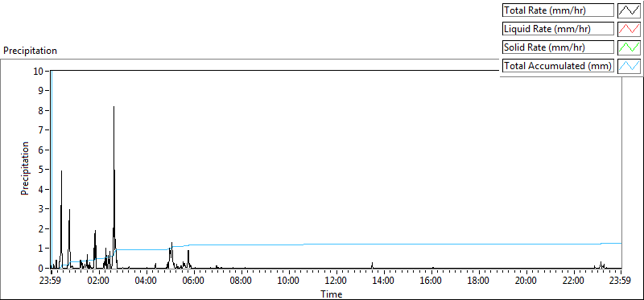Click the Solid Rate green line icon
The height and width of the screenshot is (300, 644).
(630, 47)
